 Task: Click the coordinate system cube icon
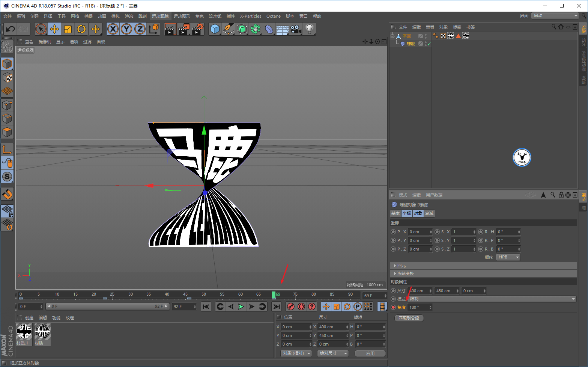(153, 29)
